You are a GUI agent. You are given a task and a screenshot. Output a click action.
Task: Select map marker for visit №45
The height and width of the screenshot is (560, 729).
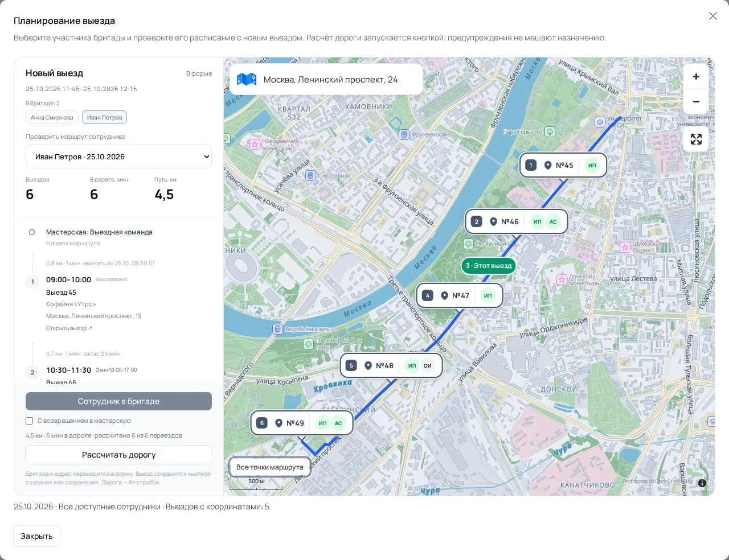(563, 165)
